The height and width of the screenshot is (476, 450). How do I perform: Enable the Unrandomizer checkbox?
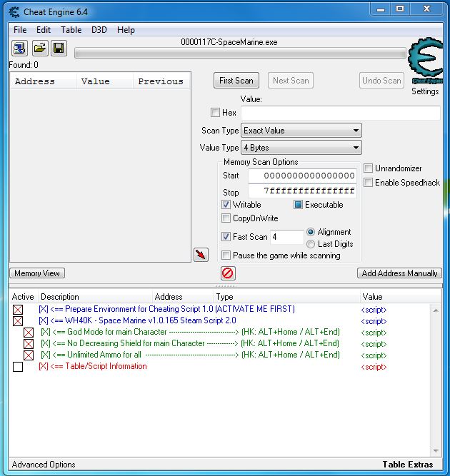368,168
